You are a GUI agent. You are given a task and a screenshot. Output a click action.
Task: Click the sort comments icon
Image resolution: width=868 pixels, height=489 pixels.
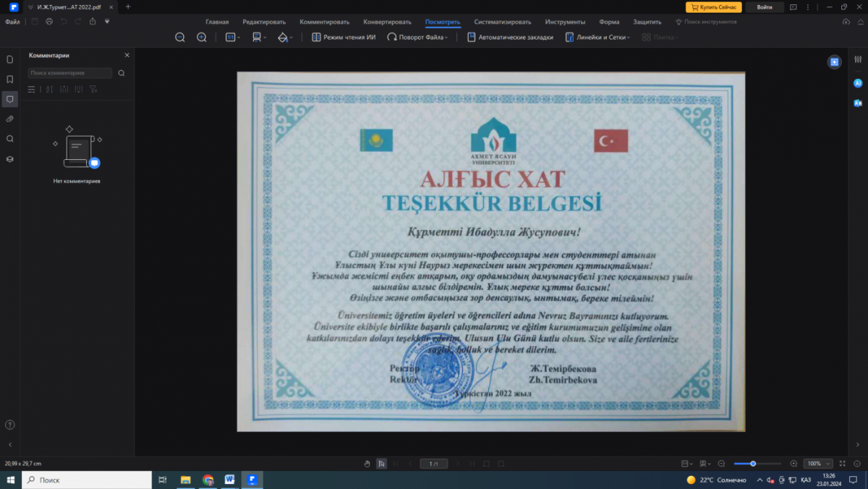tap(48, 89)
